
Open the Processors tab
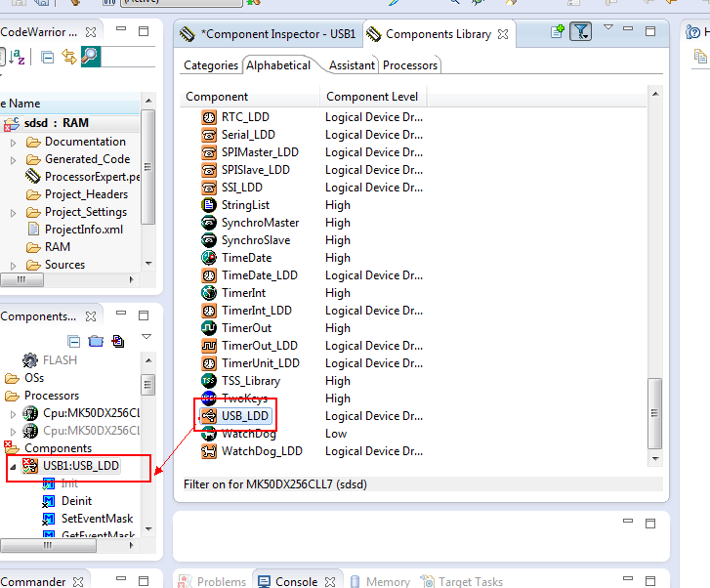click(410, 65)
